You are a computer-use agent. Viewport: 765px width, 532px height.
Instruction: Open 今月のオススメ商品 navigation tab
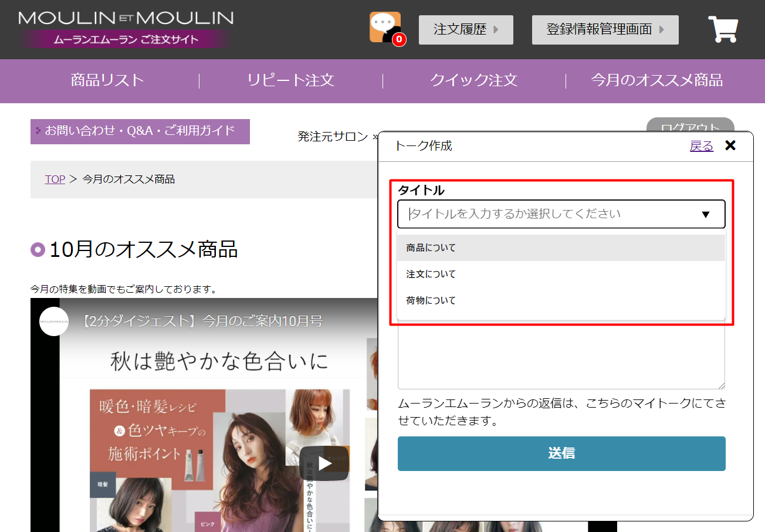tap(656, 80)
